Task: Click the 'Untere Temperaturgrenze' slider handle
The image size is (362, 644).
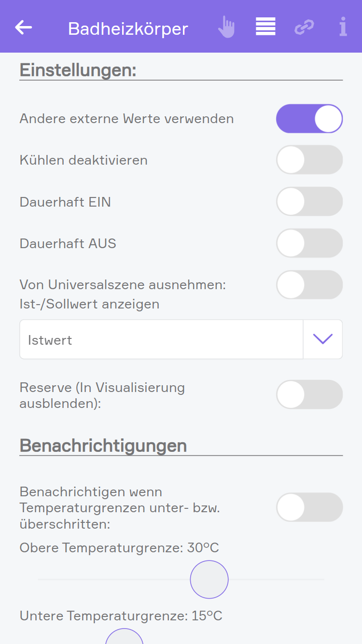Action: click(x=125, y=638)
